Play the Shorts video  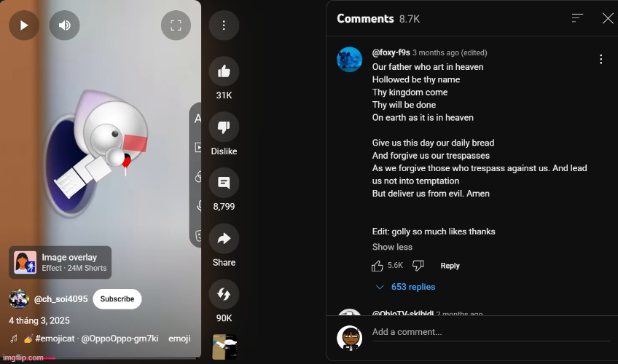point(24,25)
